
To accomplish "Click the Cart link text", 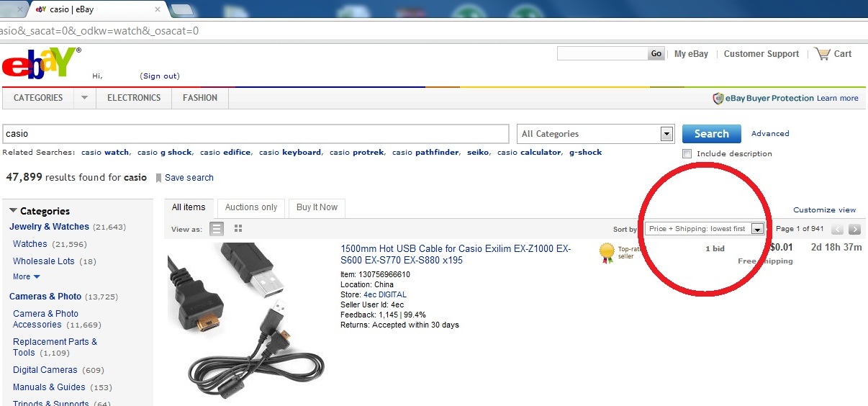I will (x=843, y=54).
